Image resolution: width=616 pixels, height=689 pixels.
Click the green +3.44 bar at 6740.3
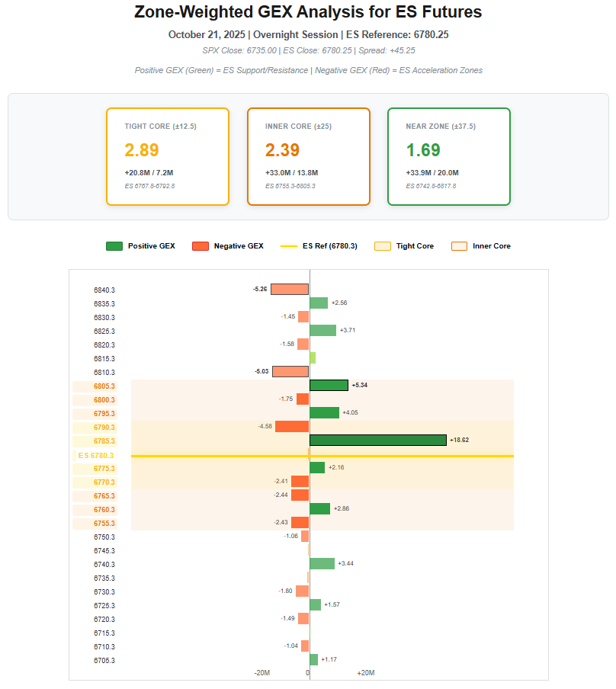click(322, 564)
